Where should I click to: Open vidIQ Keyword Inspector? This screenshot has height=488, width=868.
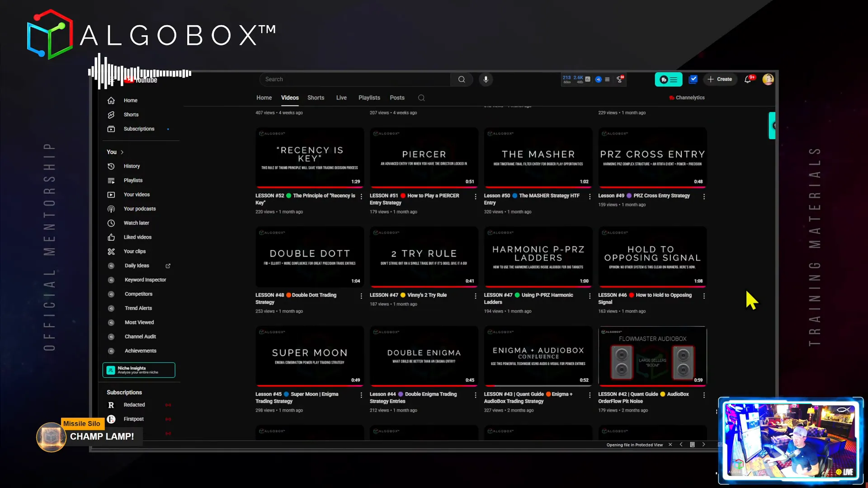(x=145, y=280)
